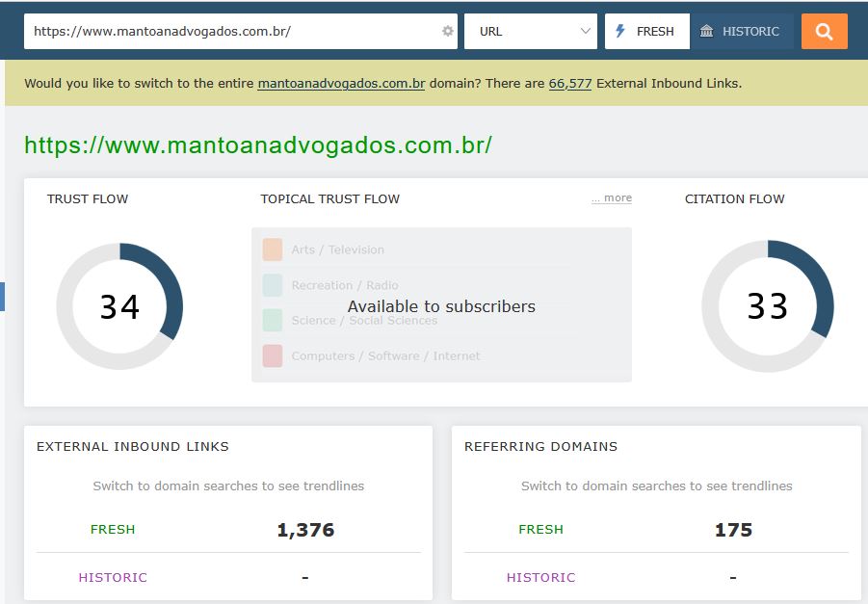Viewport: 868px width, 604px height.
Task: Click the Arts / Television color swatch
Action: pos(273,249)
